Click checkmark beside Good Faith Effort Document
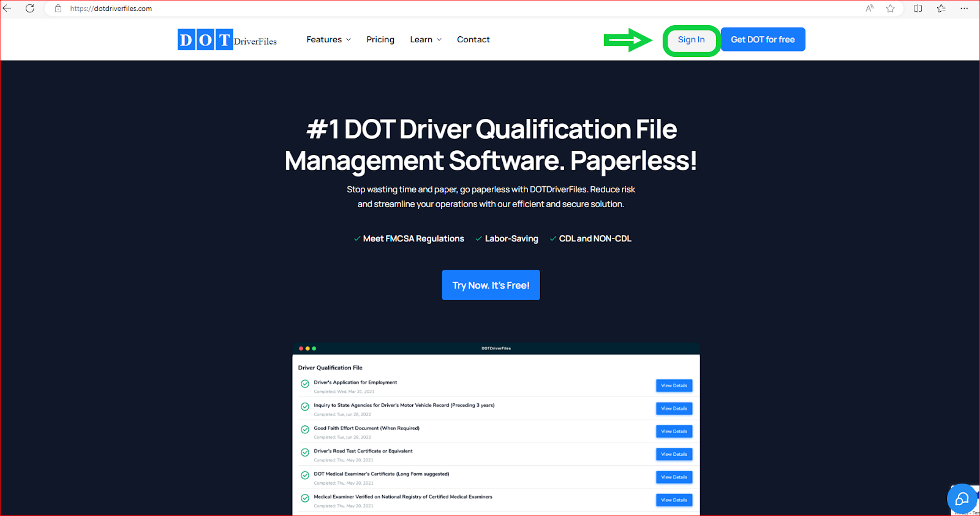 [x=305, y=430]
